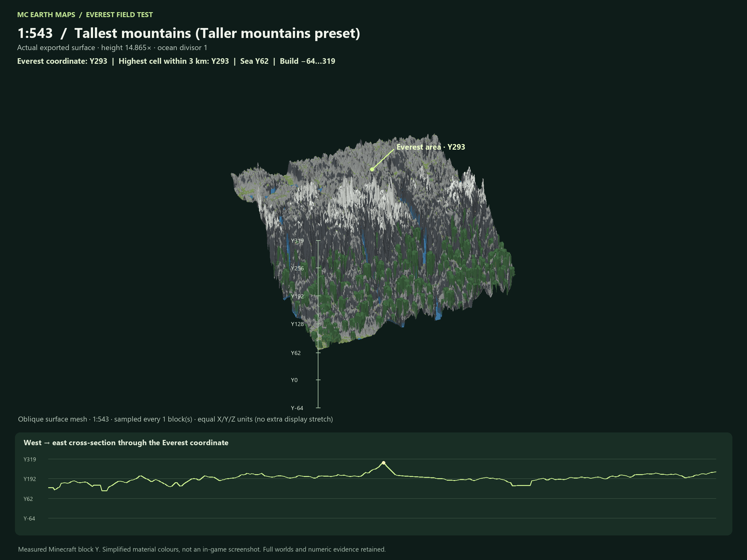Click the Y-64 tick label on the mesh axis

(297, 408)
